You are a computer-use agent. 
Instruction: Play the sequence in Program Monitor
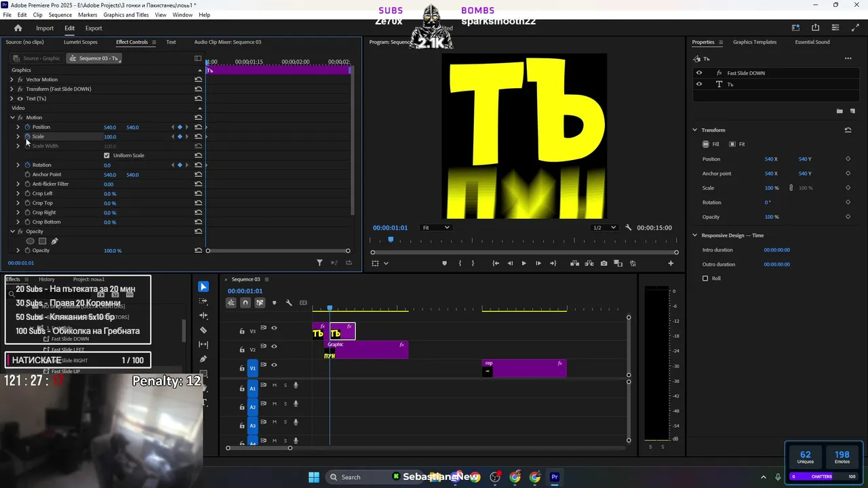pyautogui.click(x=524, y=263)
